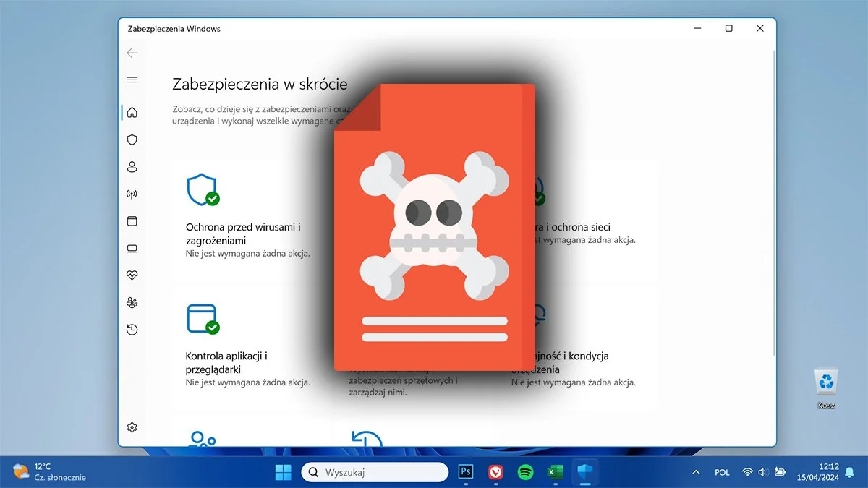The width and height of the screenshot is (868, 488).
Task: Select the Home page in the sidebar
Action: (x=132, y=112)
